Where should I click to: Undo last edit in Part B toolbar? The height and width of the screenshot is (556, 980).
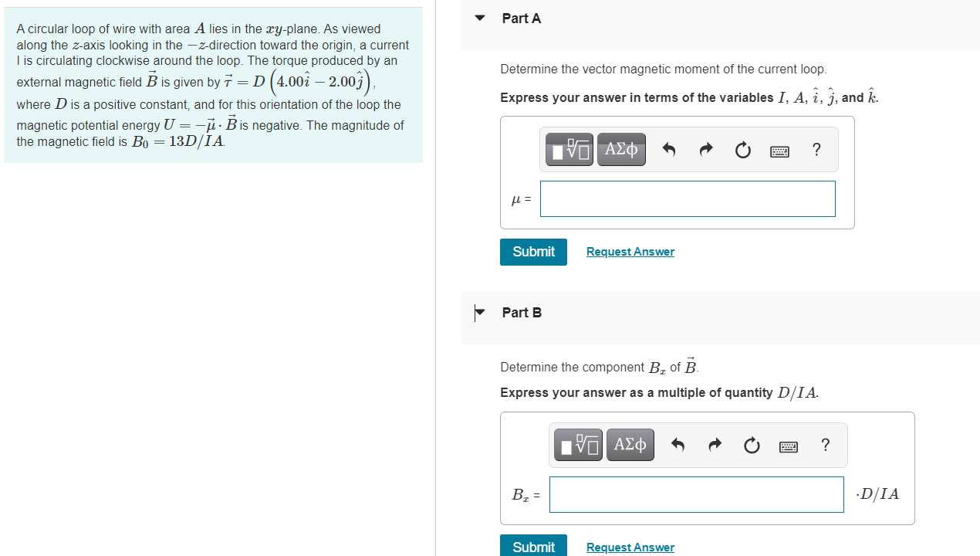pyautogui.click(x=678, y=445)
